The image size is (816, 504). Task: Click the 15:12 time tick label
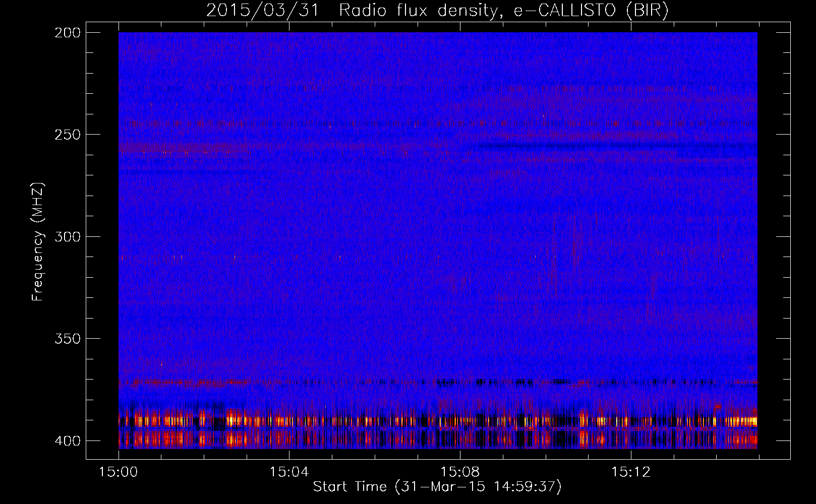click(631, 472)
